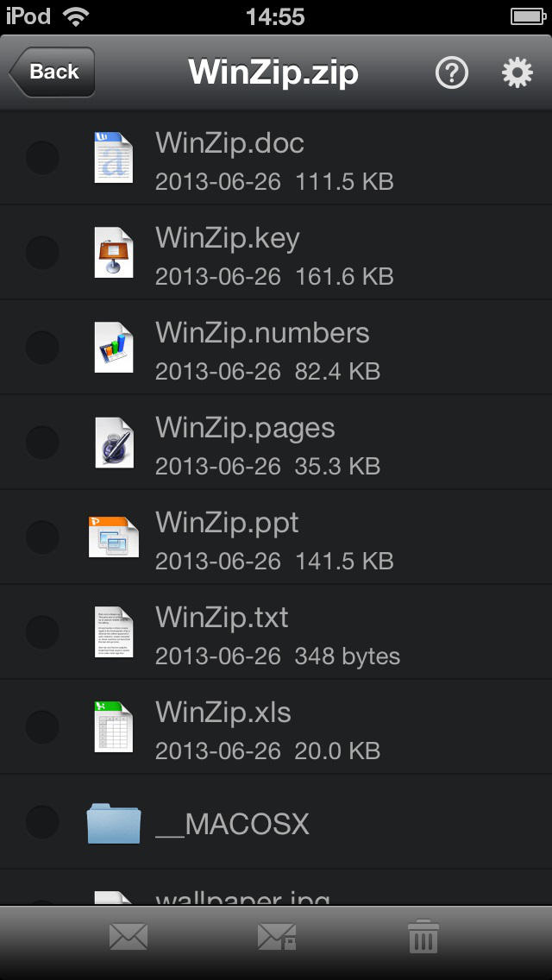Viewport: 552px width, 980px height.
Task: Open the help question mark icon
Action: coord(452,73)
